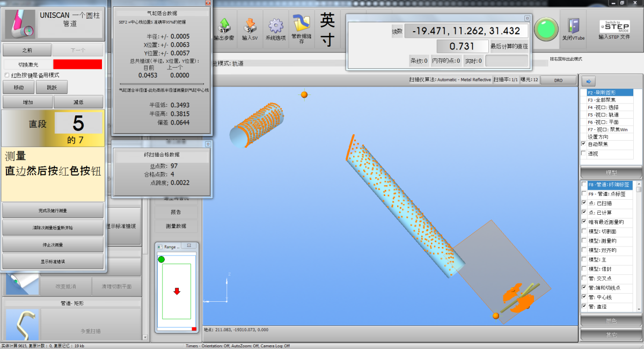The image size is (644, 349).
Task: Enable 红色按键是备用模式 checkbox
Action: (x=7, y=75)
